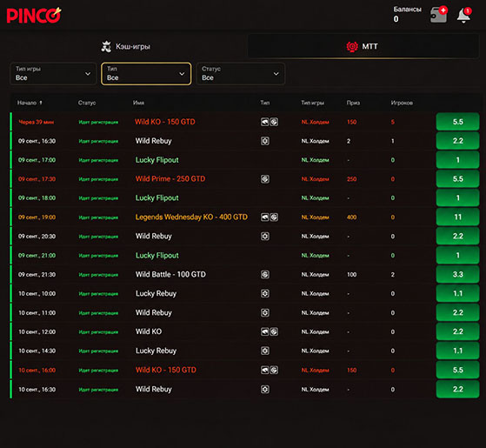Click the PINCO logo

point(34,16)
